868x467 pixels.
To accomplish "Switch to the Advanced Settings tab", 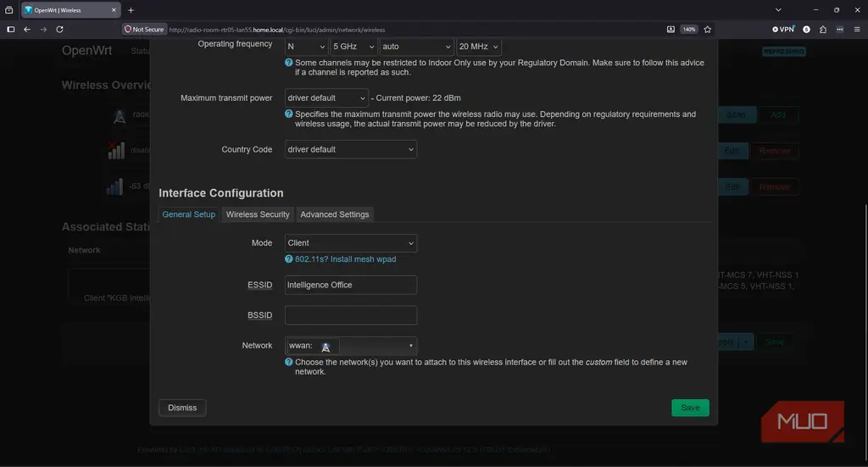I will [x=334, y=214].
